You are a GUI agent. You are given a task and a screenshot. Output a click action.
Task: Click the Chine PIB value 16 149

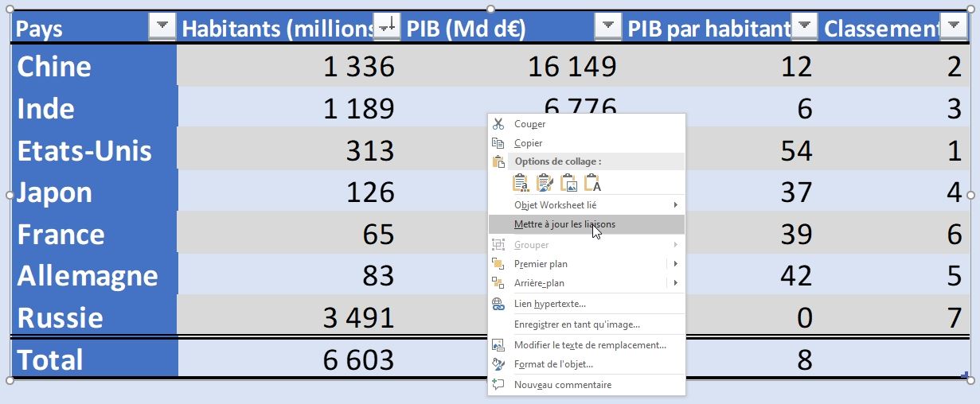tap(572, 67)
